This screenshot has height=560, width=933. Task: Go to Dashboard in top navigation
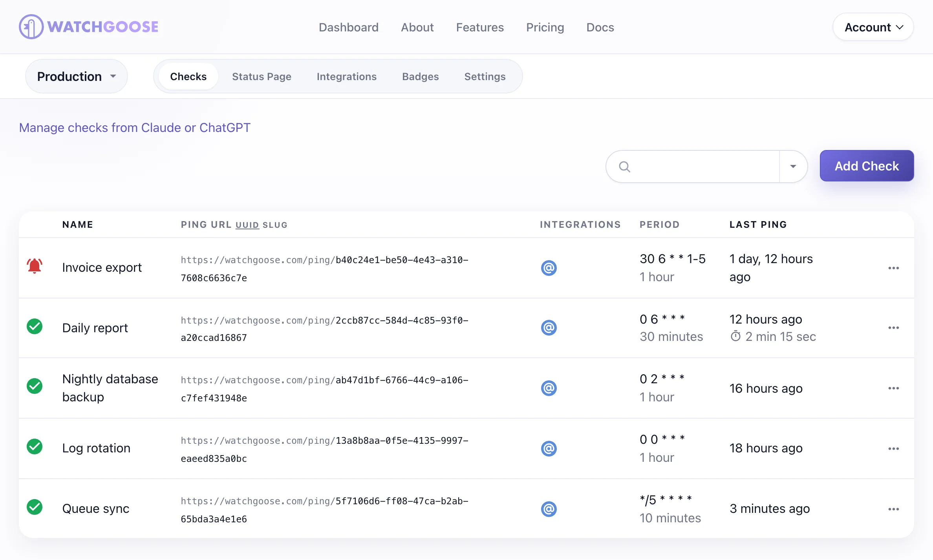pyautogui.click(x=349, y=27)
